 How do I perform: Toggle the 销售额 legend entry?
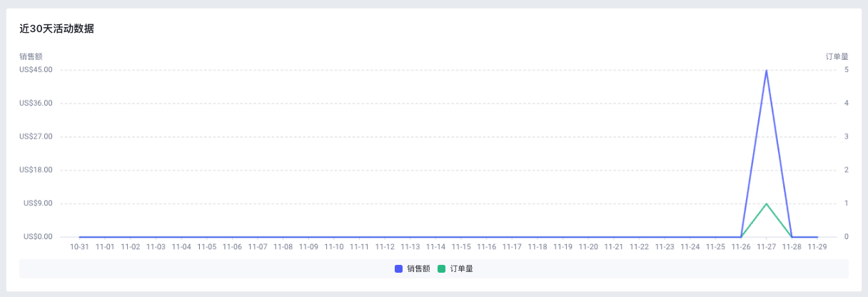click(x=412, y=268)
